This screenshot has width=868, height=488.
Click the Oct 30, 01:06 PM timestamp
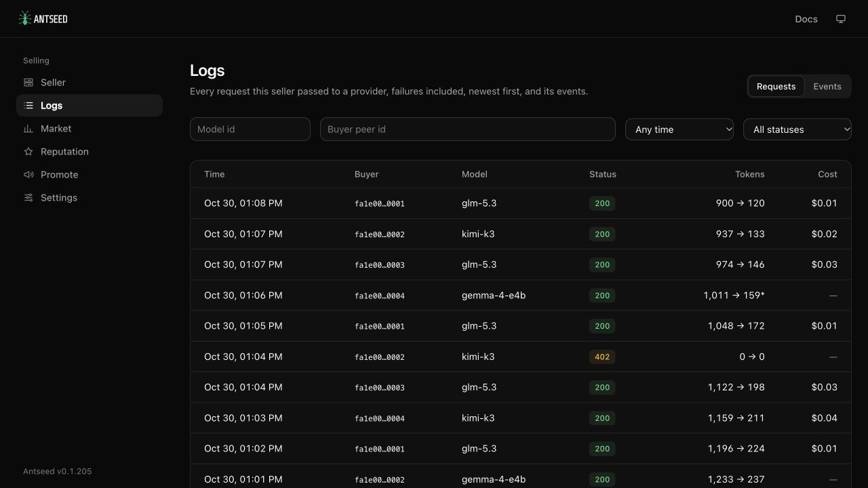point(243,296)
